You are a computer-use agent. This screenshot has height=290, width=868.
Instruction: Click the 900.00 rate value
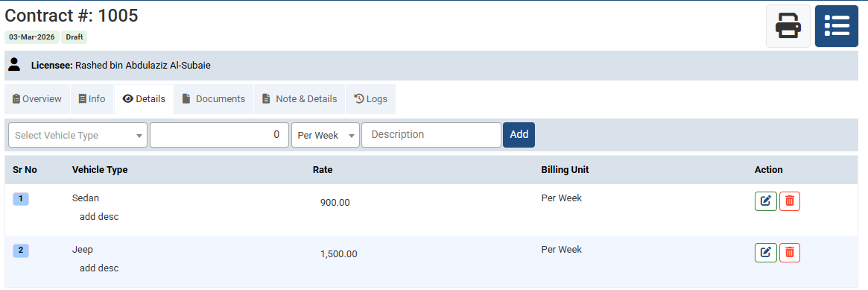335,203
